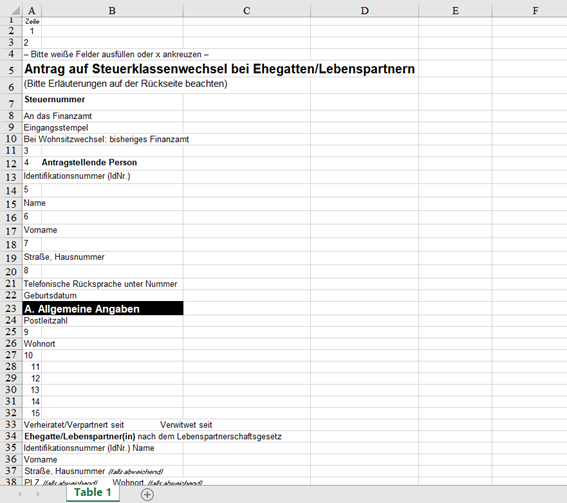Select the 'Postleitzahl' cell
The height and width of the screenshot is (503, 567).
click(46, 321)
